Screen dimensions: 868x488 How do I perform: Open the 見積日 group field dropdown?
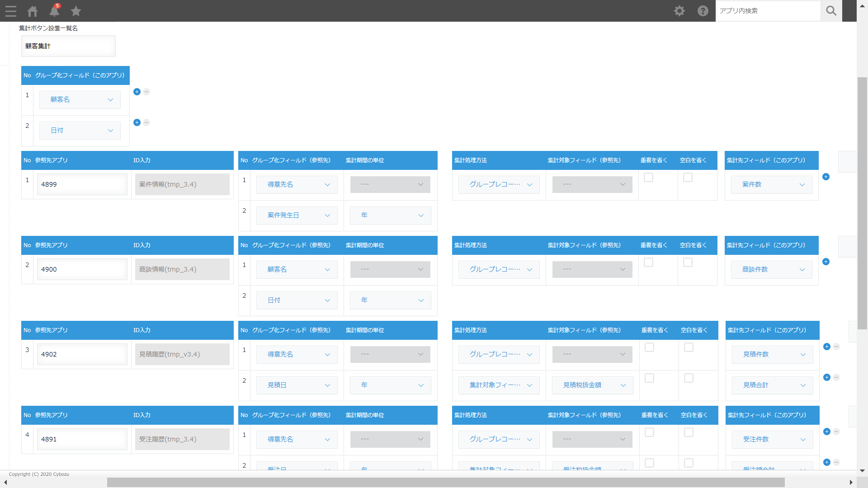297,385
